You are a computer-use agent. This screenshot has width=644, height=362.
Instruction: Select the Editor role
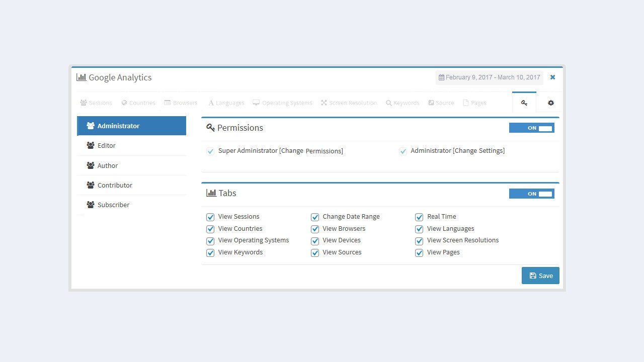click(131, 145)
